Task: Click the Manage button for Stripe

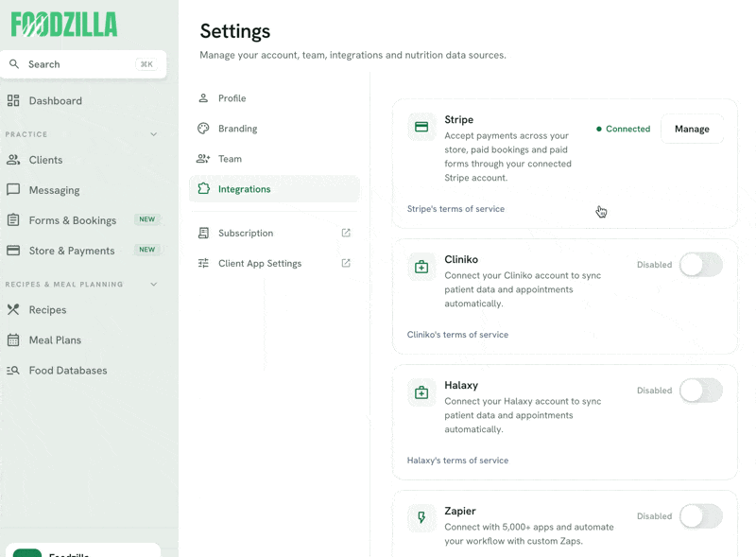Action: pyautogui.click(x=692, y=129)
